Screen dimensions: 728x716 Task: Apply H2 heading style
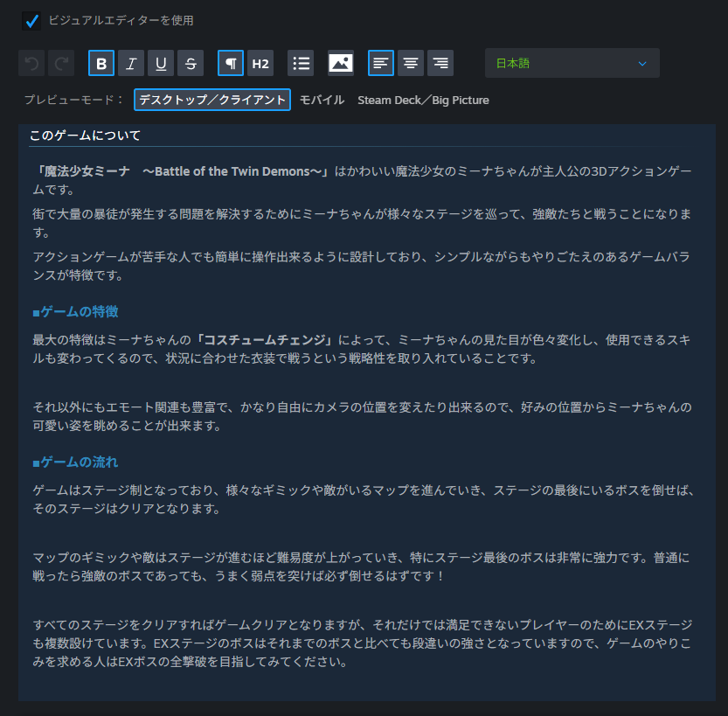pos(260,63)
